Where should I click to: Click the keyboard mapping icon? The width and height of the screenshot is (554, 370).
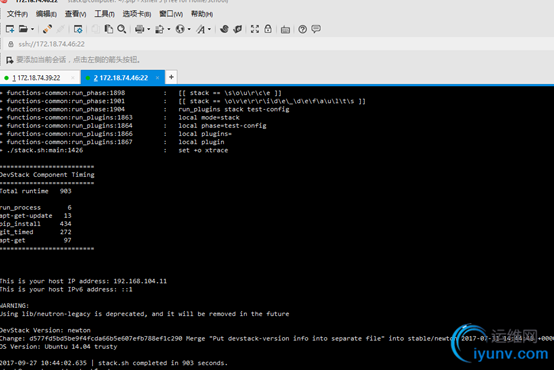click(x=285, y=30)
